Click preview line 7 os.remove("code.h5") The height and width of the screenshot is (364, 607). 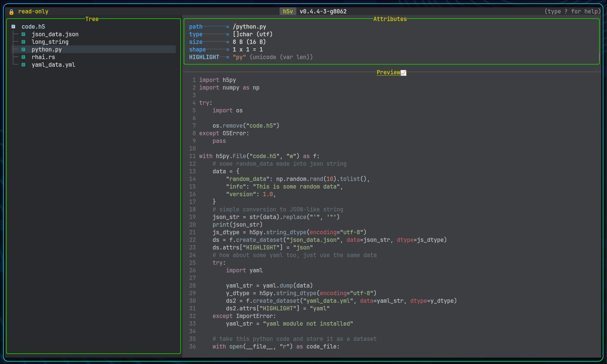246,125
